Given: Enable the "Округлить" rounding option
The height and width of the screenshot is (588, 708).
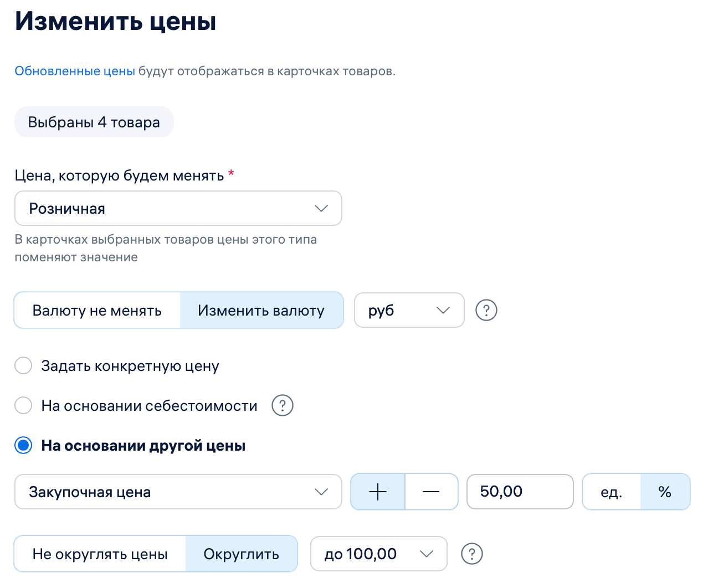Looking at the screenshot, I should pos(242,554).
